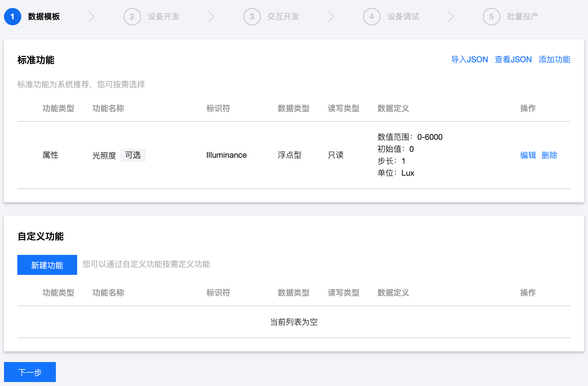Click the arrow before 批量投产 step
This screenshot has width=588, height=386.
[451, 17]
